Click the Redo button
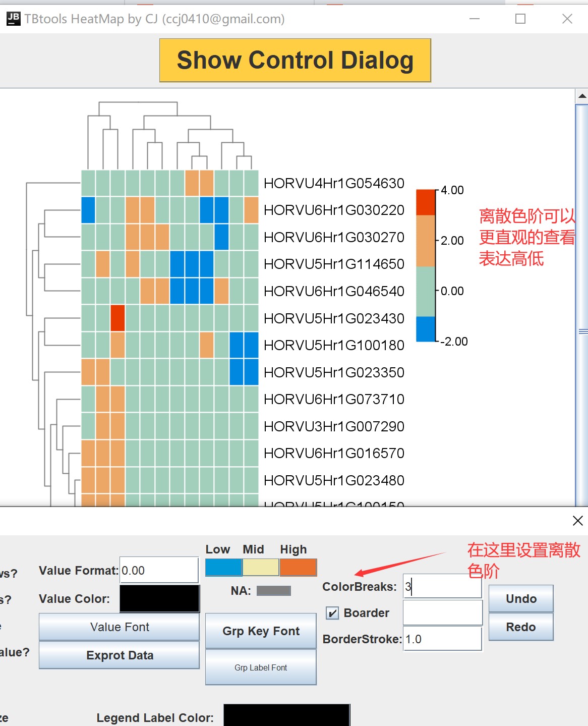Screen dimensions: 588x726 [520, 627]
